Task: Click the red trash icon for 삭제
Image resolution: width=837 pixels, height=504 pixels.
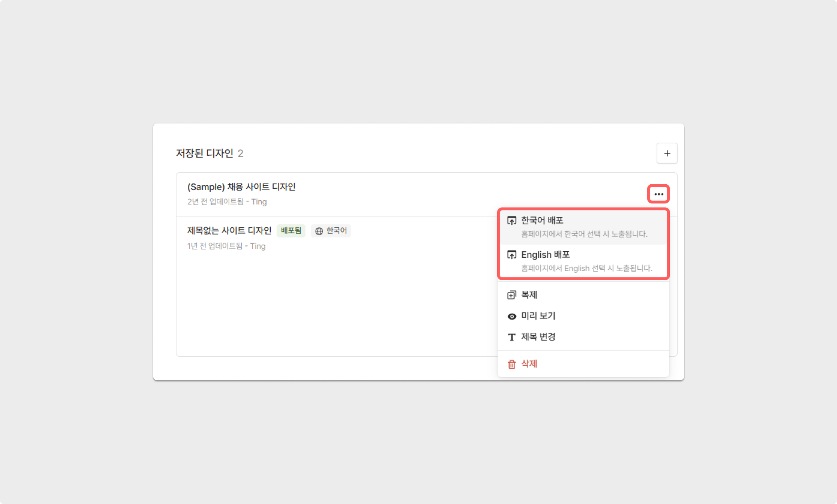Action: point(512,364)
